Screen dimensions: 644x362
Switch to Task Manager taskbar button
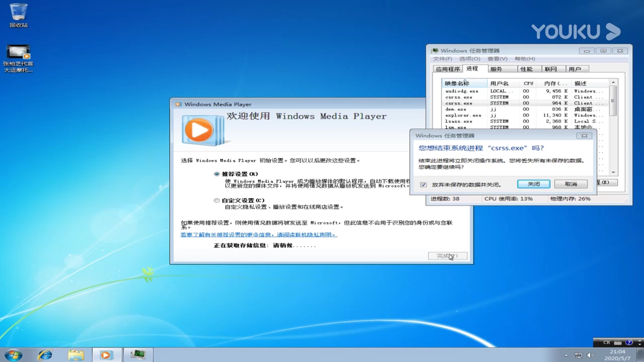pyautogui.click(x=138, y=354)
